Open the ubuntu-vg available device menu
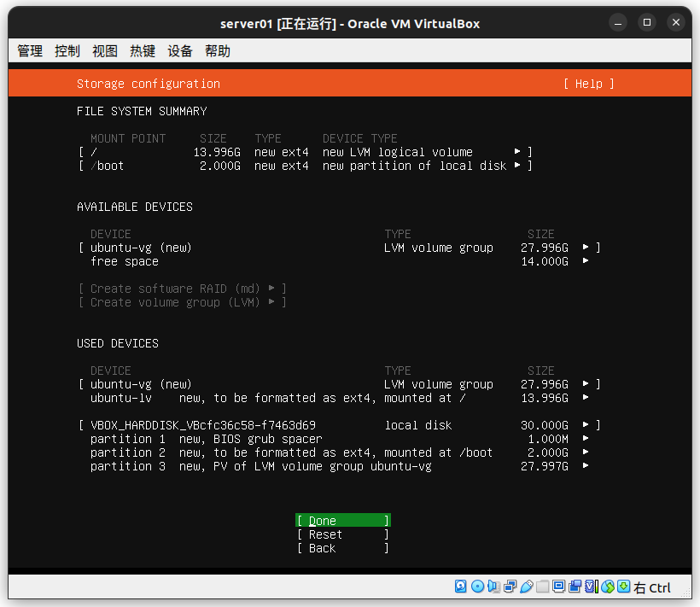700x607 pixels. coord(339,248)
